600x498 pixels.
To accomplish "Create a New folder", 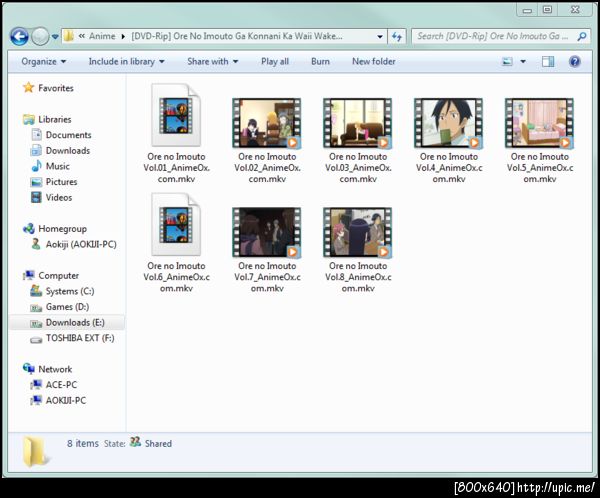I will pyautogui.click(x=373, y=62).
